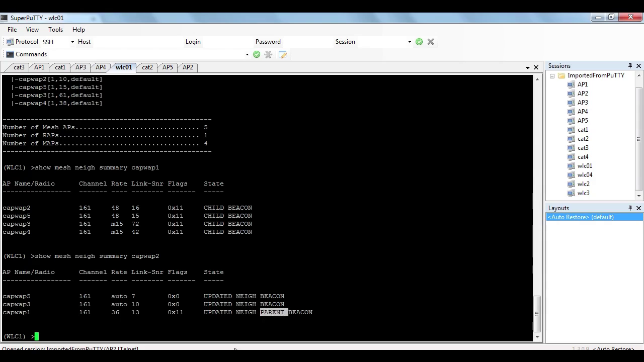The image size is (644, 362).
Task: Click the Protocol monitor icon
Action: [x=10, y=42]
